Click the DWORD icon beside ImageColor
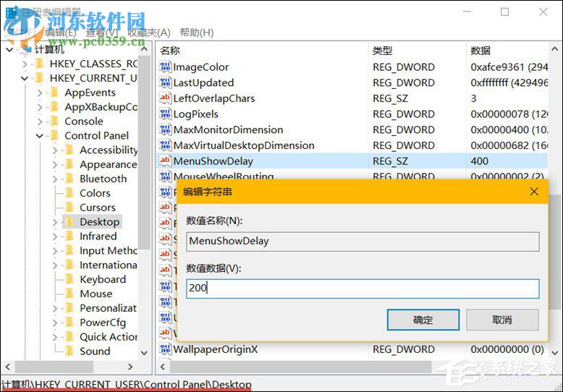The width and height of the screenshot is (563, 392). [165, 67]
